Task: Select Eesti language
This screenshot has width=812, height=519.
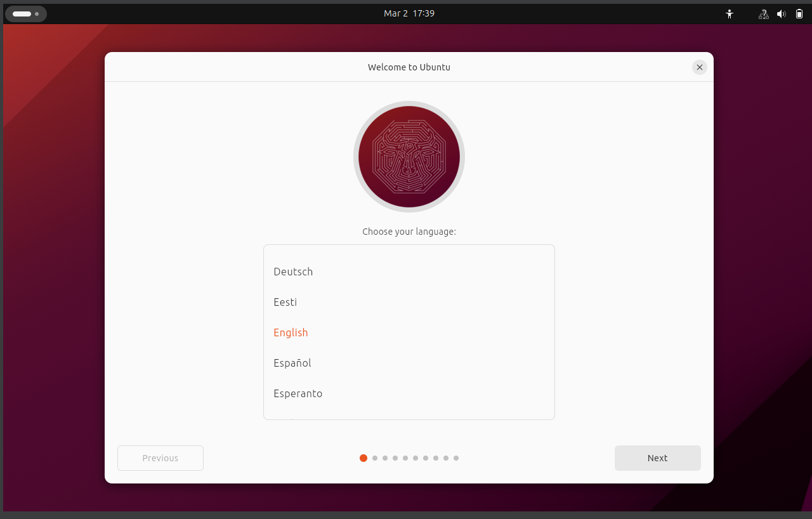Action: pos(409,302)
